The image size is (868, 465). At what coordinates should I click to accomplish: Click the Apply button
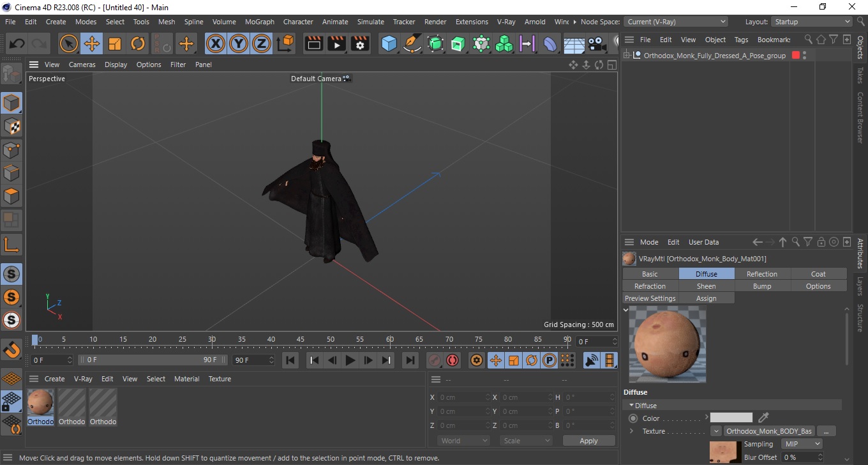[588, 441]
